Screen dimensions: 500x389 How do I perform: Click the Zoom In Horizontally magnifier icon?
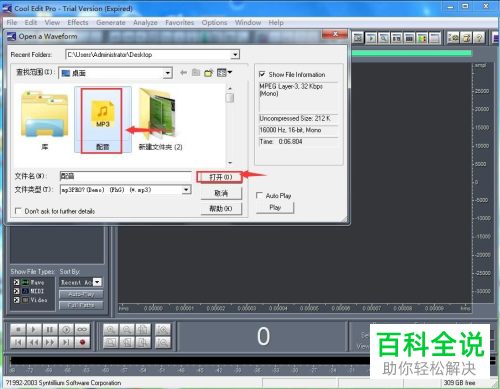(110, 330)
